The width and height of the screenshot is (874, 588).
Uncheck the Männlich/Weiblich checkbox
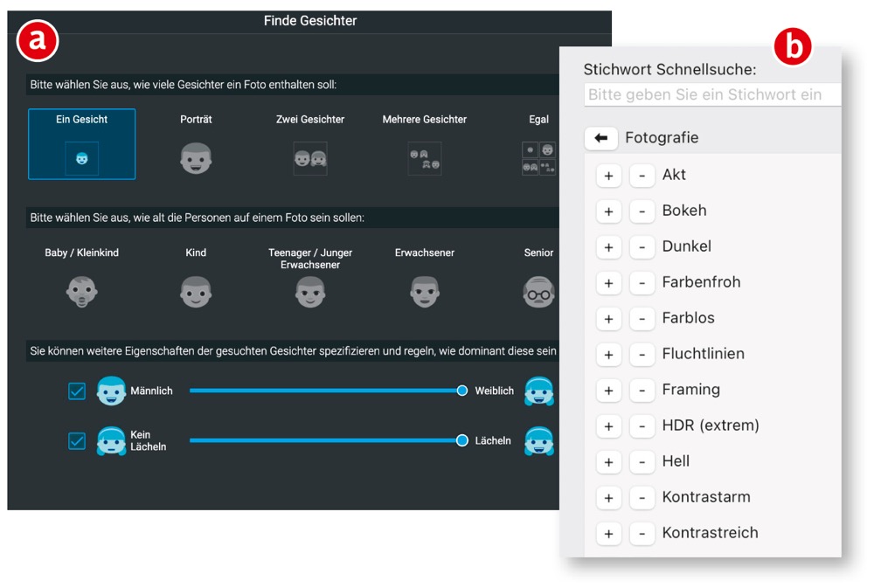pos(77,391)
